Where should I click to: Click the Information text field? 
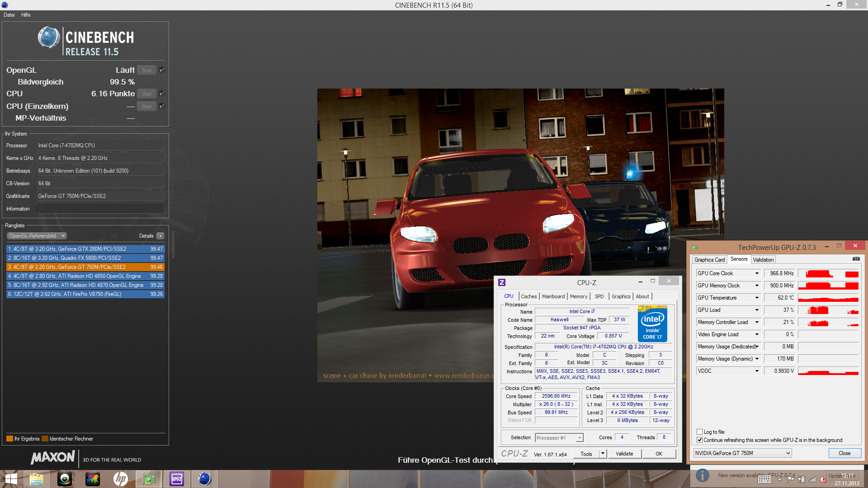coord(100,209)
